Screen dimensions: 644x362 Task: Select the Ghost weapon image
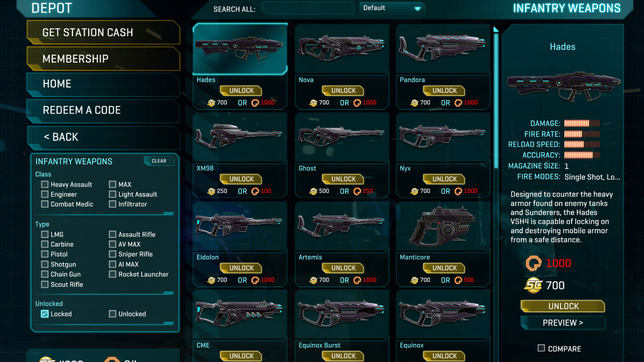coord(342,136)
